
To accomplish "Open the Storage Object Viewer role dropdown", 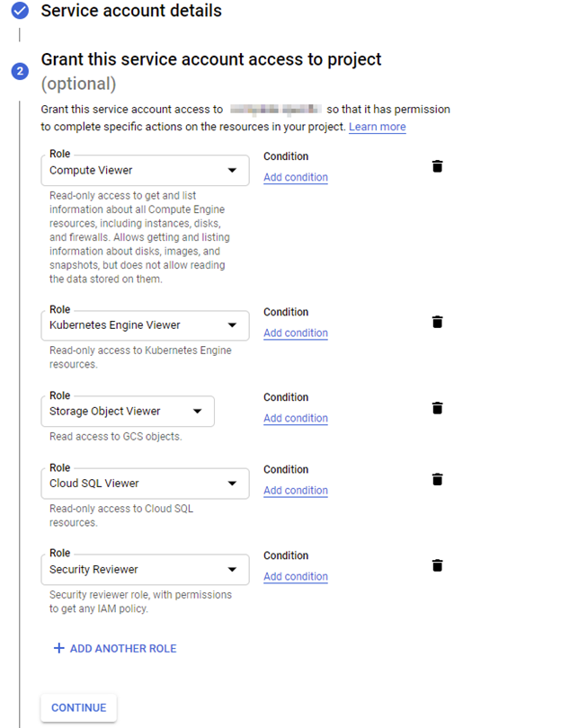I will [x=128, y=412].
